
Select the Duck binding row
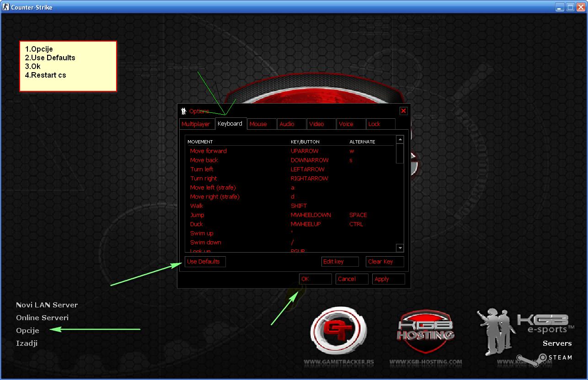(291, 224)
